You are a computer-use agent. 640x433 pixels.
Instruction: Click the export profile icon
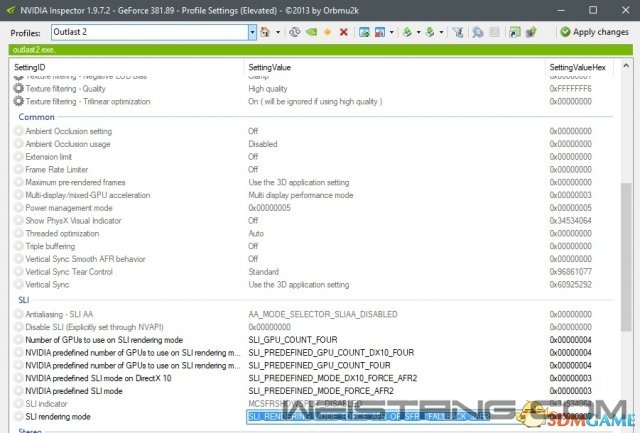[407, 32]
